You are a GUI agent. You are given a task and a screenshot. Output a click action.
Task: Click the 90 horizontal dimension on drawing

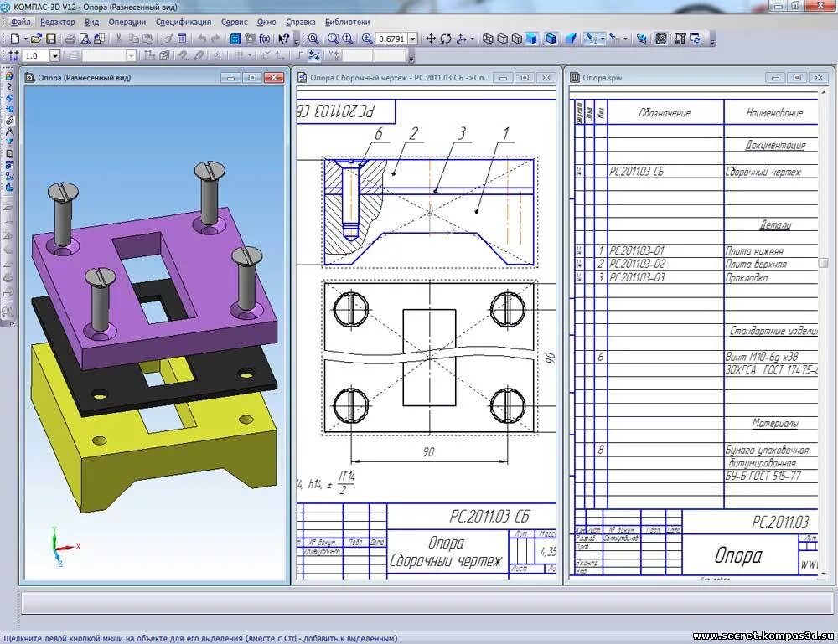pyautogui.click(x=428, y=451)
